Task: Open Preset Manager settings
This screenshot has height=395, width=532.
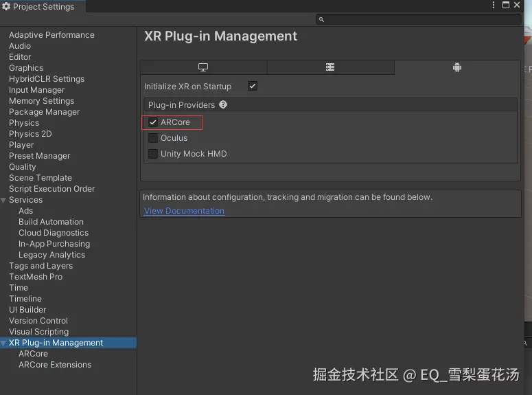Action: [x=39, y=156]
